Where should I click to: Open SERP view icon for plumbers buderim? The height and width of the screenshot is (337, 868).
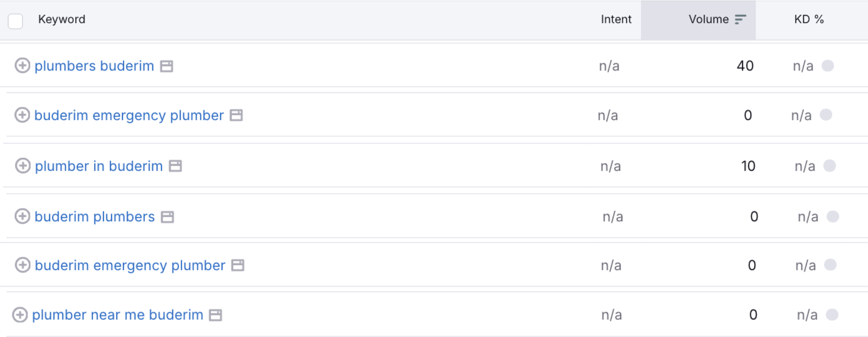(167, 66)
